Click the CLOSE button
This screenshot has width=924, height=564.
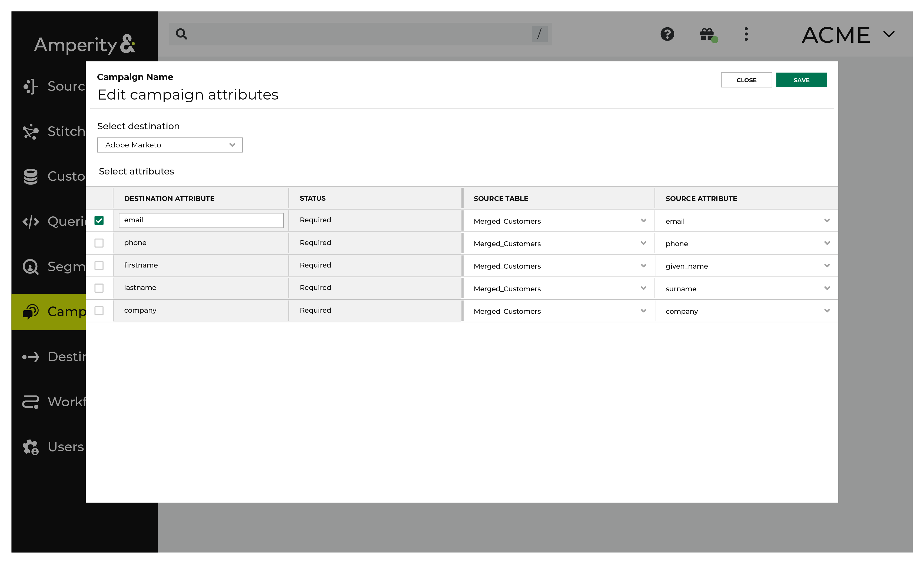(x=746, y=80)
